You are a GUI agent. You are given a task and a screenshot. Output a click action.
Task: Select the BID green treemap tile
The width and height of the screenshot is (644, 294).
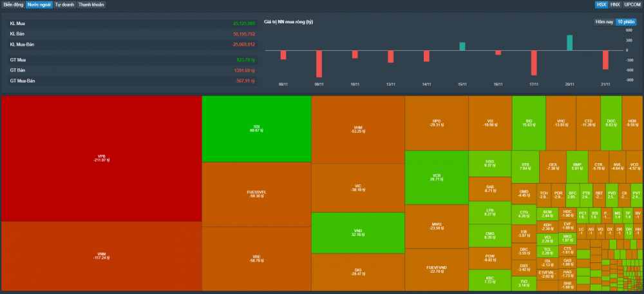tap(529, 123)
